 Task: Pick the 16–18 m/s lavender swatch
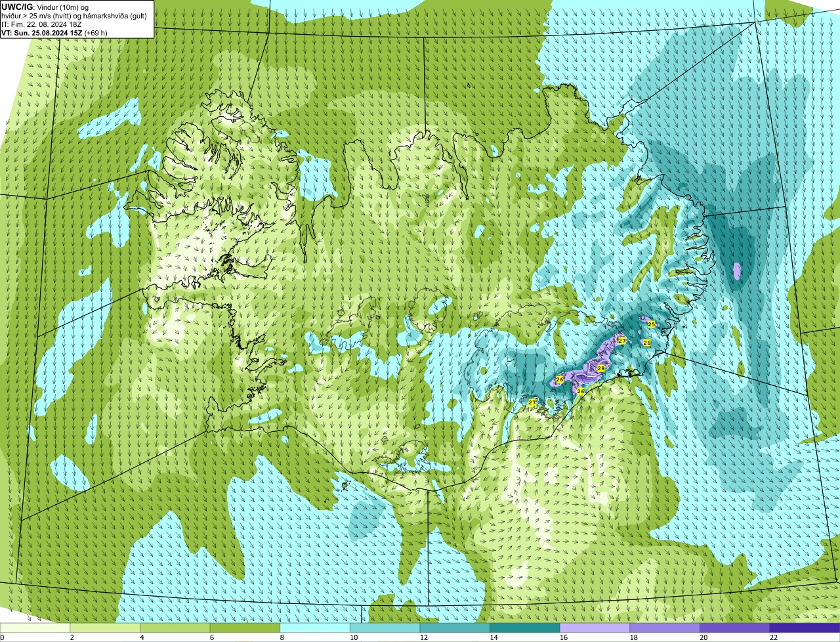(595, 628)
